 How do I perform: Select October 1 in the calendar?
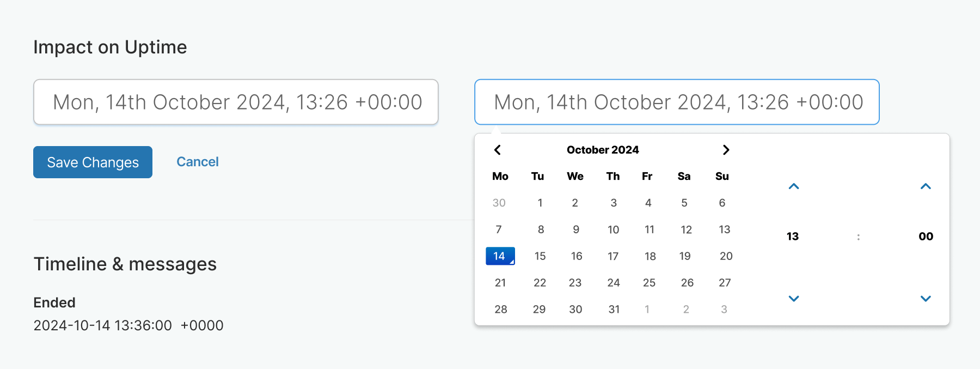click(540, 203)
